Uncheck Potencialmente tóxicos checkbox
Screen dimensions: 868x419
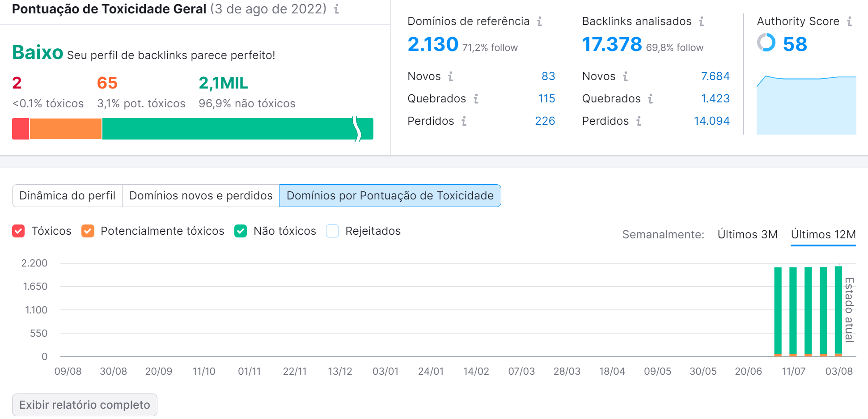point(88,231)
